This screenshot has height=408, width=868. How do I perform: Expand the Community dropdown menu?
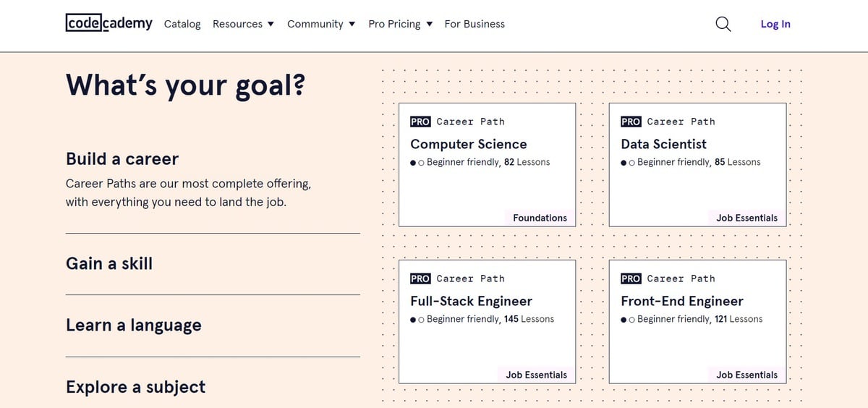coord(321,24)
